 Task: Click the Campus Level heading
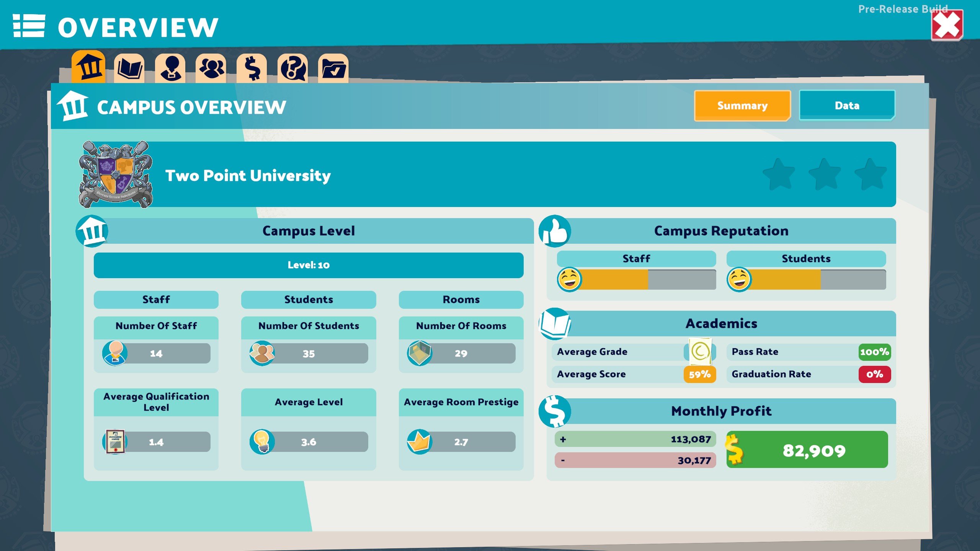(309, 231)
